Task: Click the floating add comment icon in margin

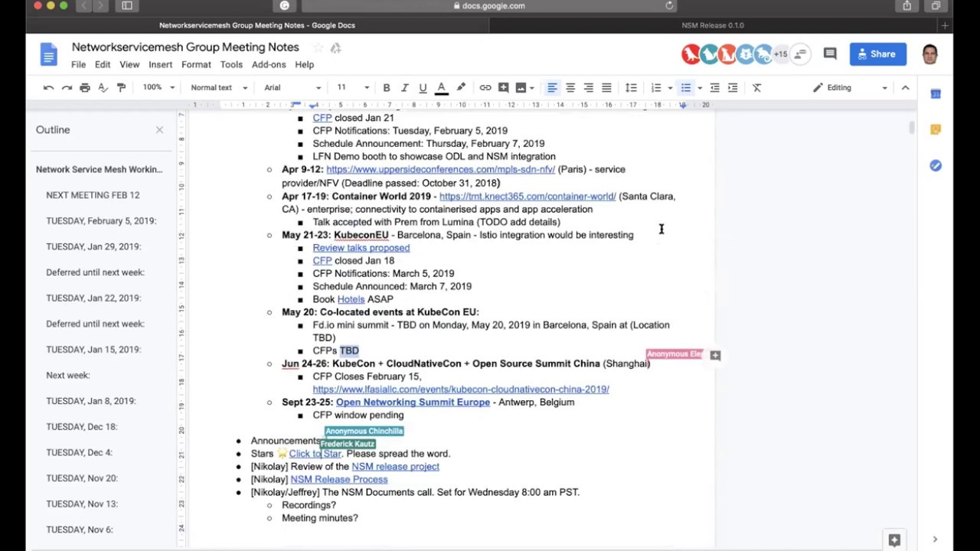Action: pos(715,355)
